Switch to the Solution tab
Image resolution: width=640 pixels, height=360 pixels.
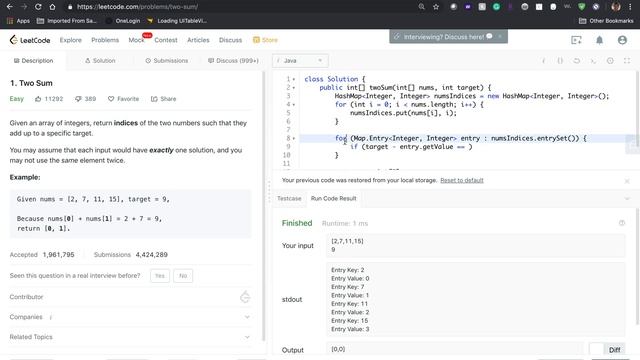100,61
